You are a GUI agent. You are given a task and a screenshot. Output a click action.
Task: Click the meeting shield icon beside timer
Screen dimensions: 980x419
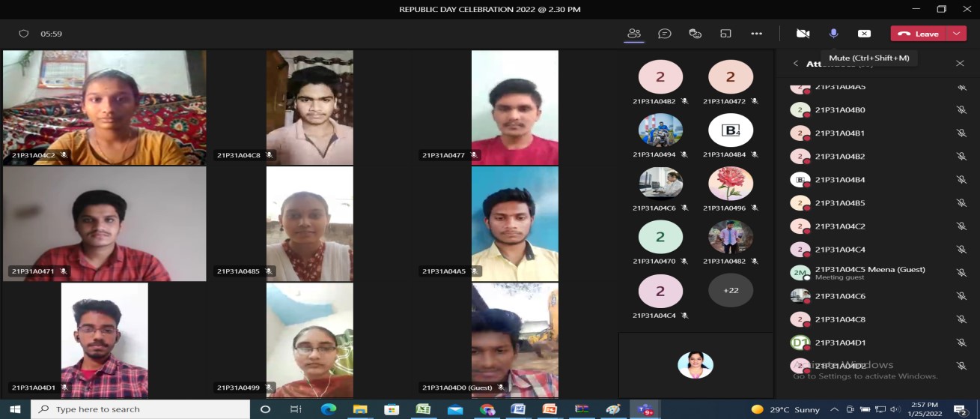click(24, 34)
